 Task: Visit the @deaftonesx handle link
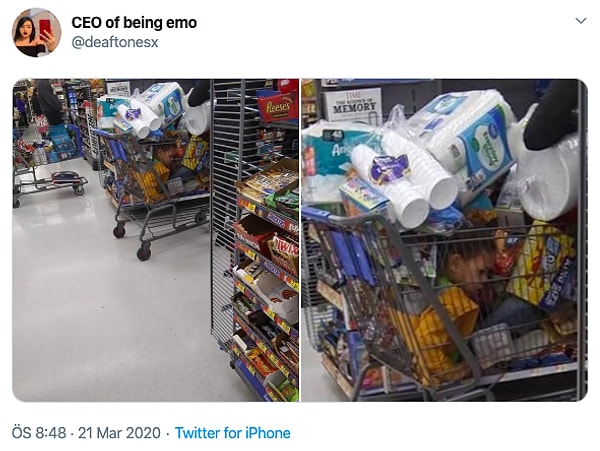coord(115,42)
